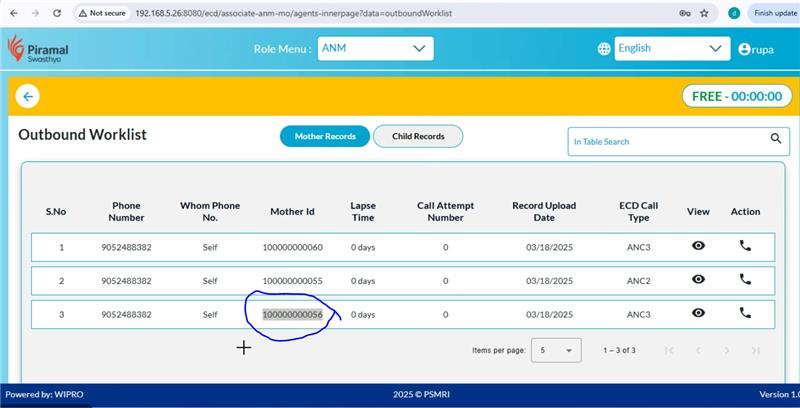Call the Mother Id 100000000056 record
800x408 pixels.
coord(745,313)
